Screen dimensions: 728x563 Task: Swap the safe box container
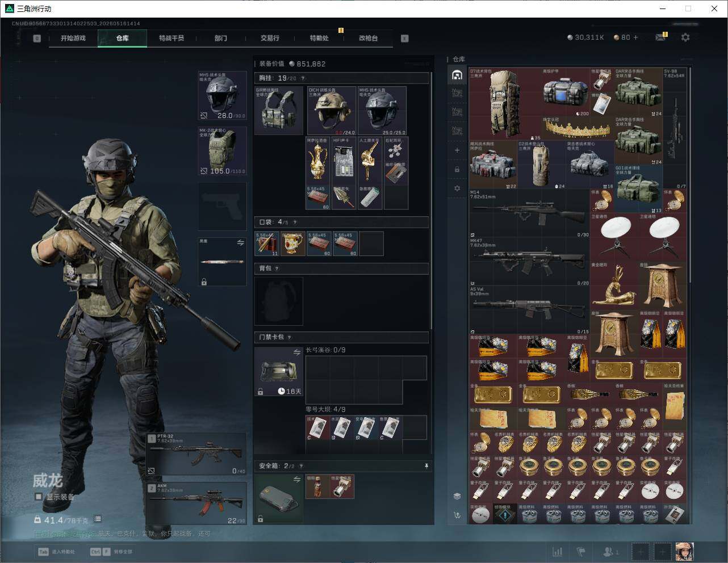click(297, 480)
